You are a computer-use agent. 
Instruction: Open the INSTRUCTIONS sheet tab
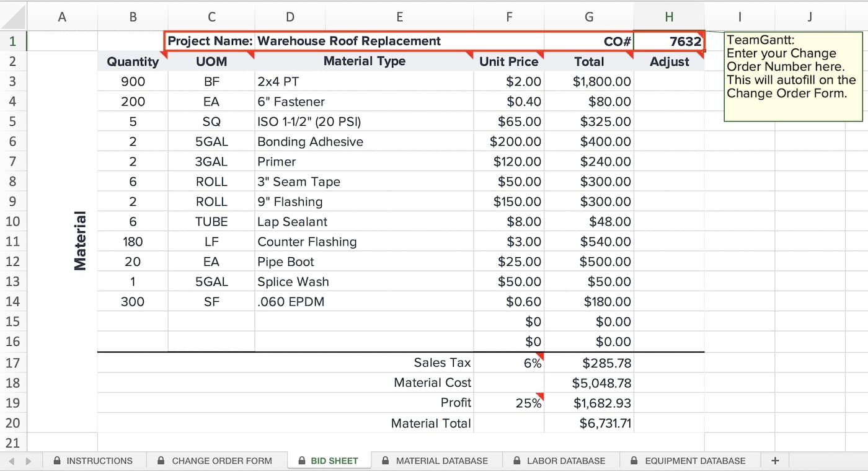(x=94, y=460)
